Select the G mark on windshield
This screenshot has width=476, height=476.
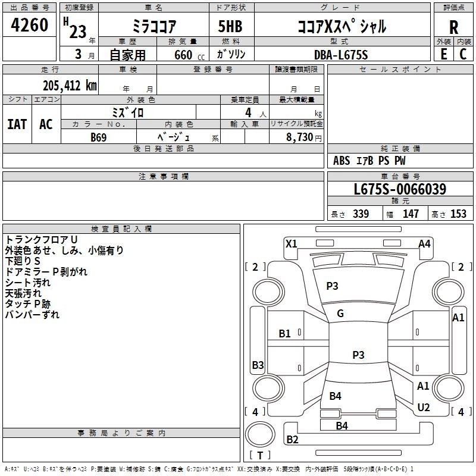point(340,314)
